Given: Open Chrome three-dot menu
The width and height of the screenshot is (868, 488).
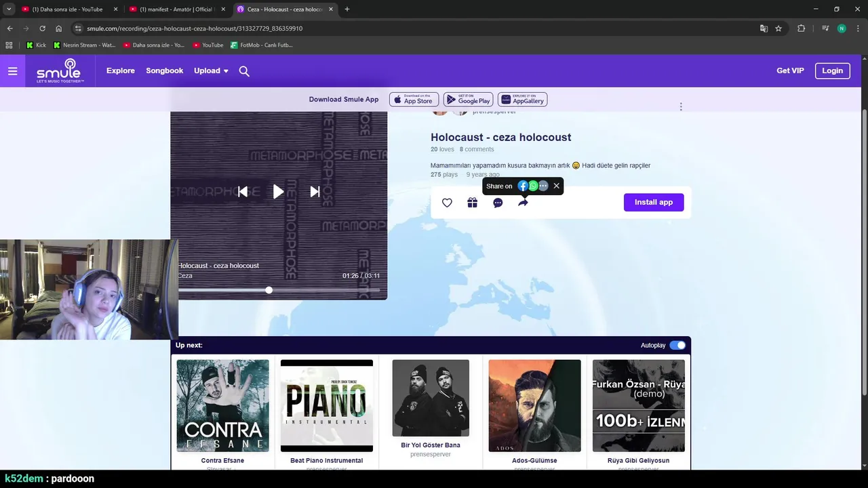Looking at the screenshot, I should pos(857,28).
